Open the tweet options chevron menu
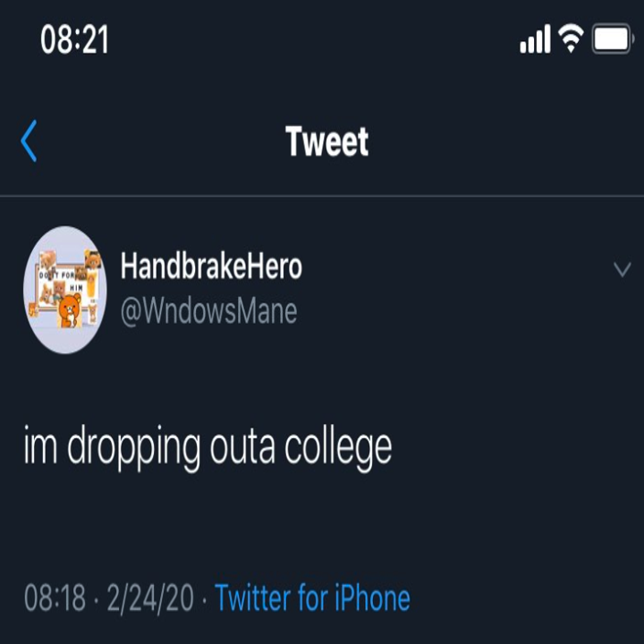The image size is (644, 644). click(x=622, y=269)
